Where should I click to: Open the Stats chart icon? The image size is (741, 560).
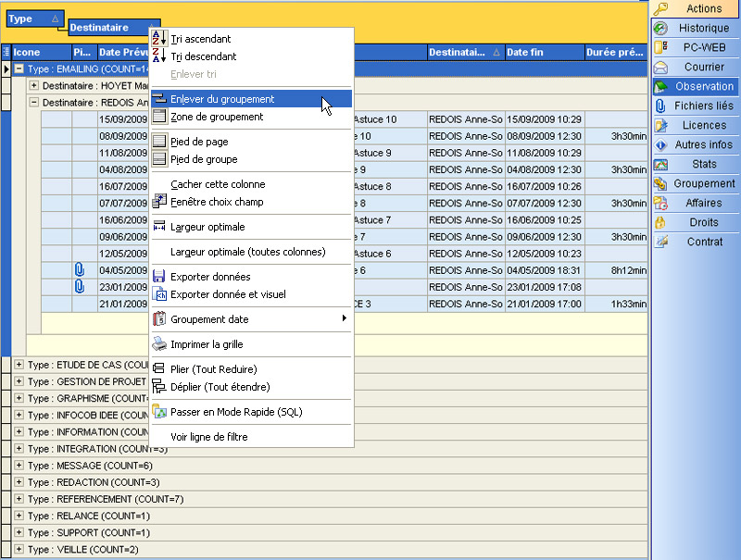[661, 165]
